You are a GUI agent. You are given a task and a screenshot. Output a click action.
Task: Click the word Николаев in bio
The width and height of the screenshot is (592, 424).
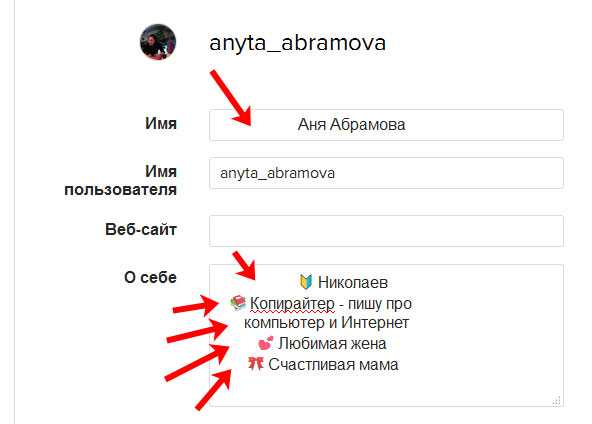(353, 282)
